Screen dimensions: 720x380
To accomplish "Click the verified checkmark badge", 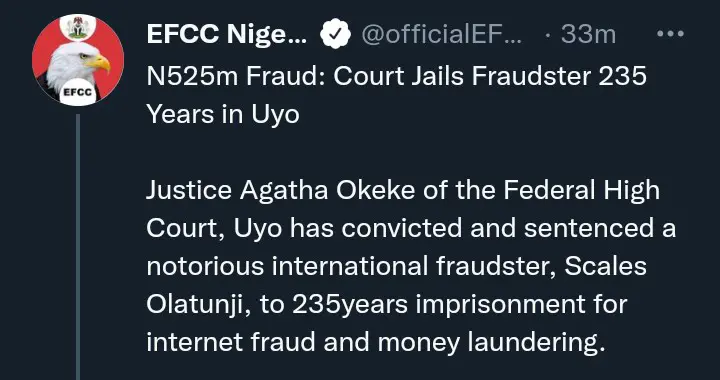I will [x=335, y=34].
